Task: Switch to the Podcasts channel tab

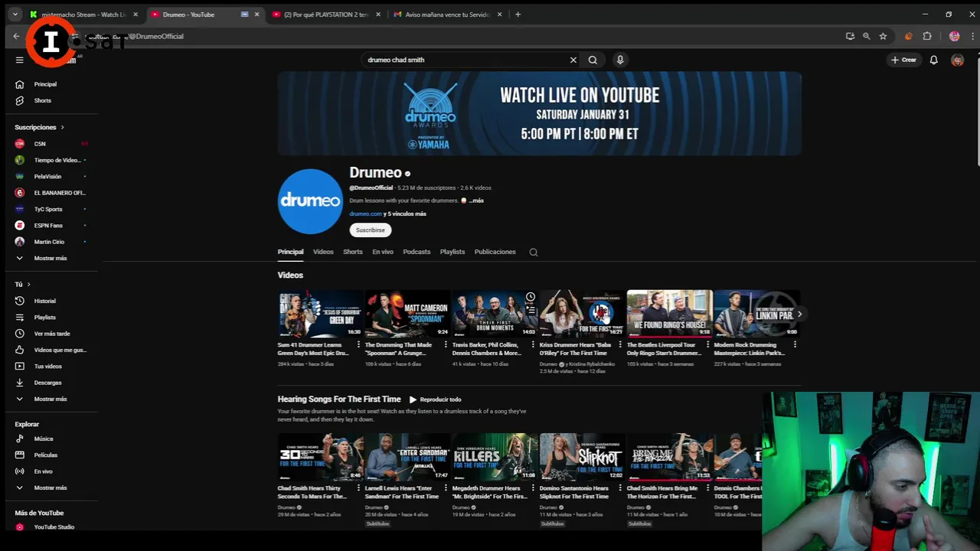Action: (x=416, y=252)
